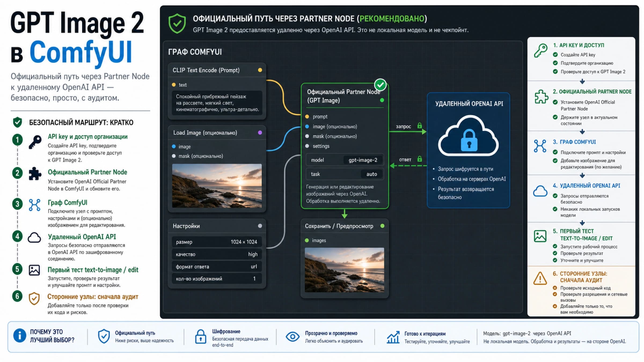Click the Load Image (опционально) node title
This screenshot has width=644, height=362.
click(205, 133)
